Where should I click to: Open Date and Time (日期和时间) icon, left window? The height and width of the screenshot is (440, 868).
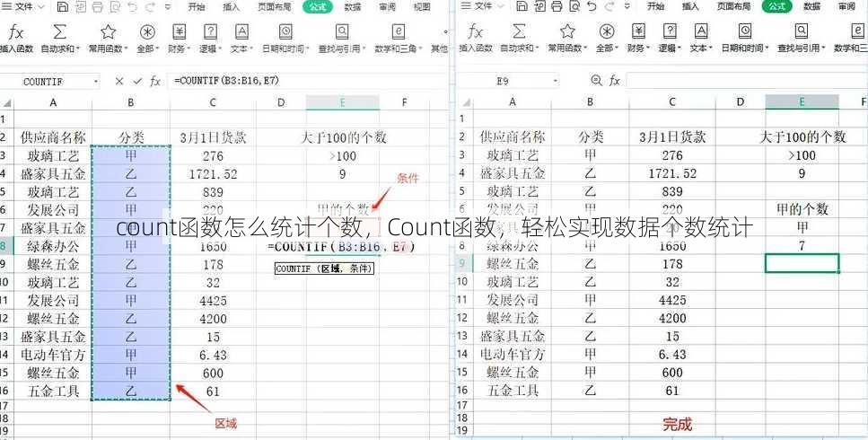pyautogui.click(x=285, y=31)
